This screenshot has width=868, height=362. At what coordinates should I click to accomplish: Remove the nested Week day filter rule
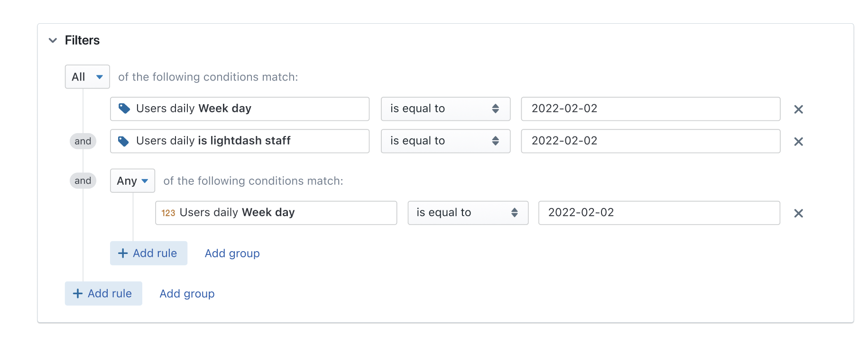point(799,213)
